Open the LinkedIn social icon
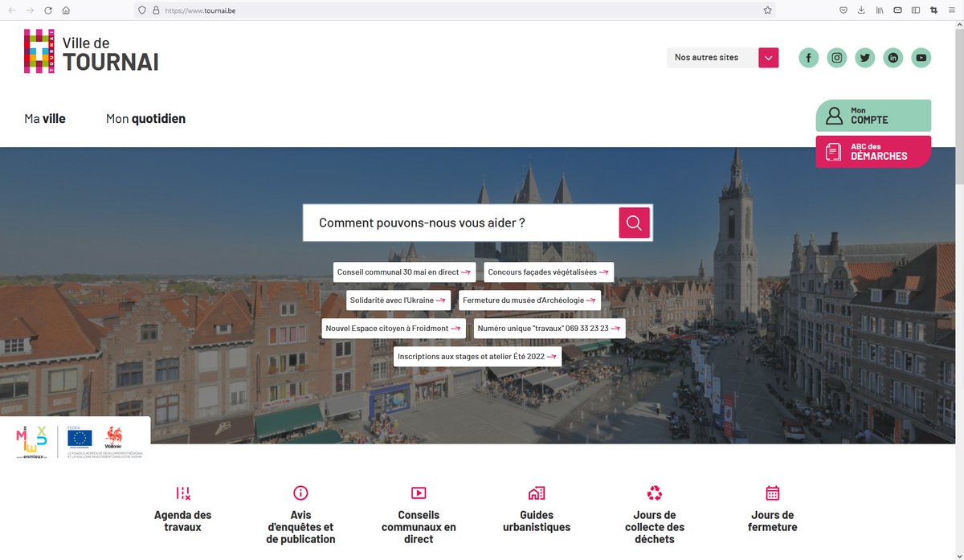Screen dimensions: 964x560 click(893, 58)
